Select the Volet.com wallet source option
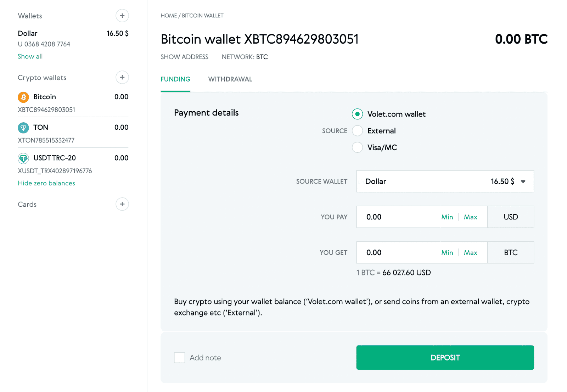This screenshot has width=567, height=392. coord(357,114)
